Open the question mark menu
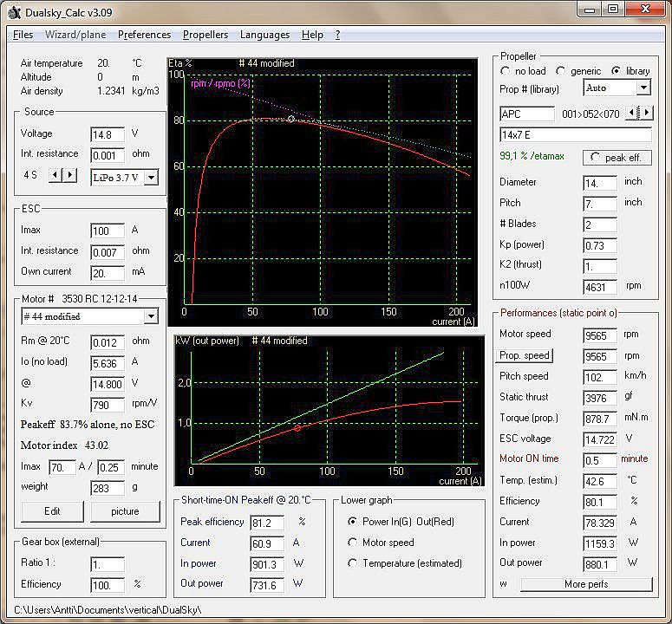The width and height of the screenshot is (672, 624). tap(337, 35)
